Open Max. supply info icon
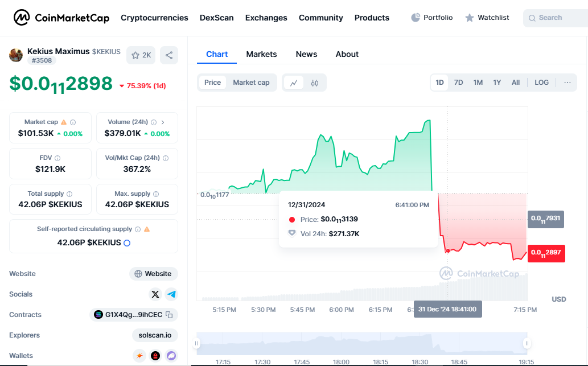 tap(156, 194)
